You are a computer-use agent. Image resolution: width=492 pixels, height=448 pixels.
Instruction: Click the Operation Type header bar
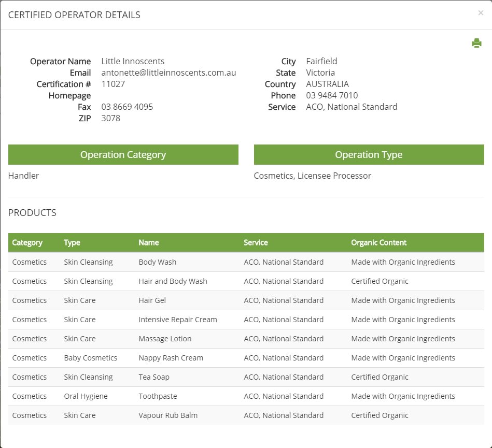[x=369, y=154]
